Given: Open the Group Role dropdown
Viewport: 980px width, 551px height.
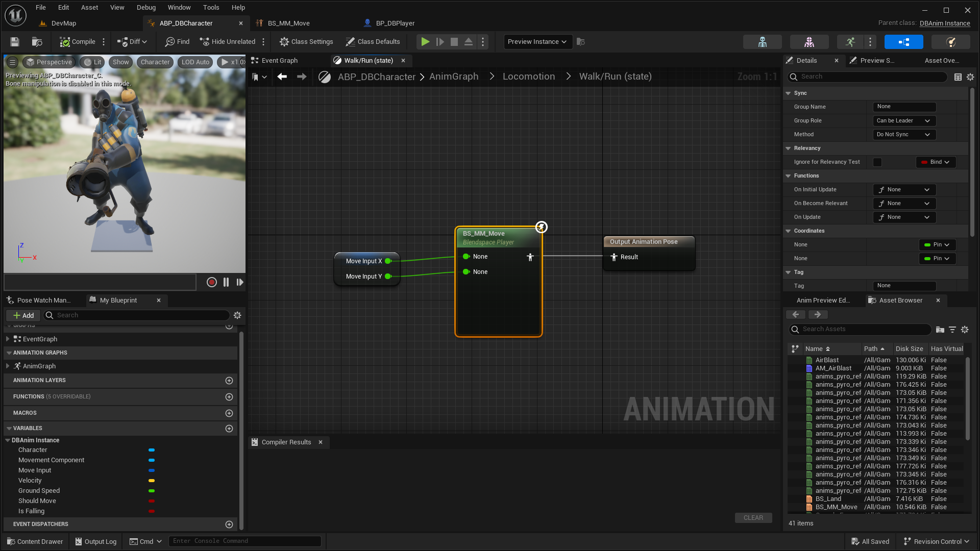Looking at the screenshot, I should pyautogui.click(x=903, y=121).
